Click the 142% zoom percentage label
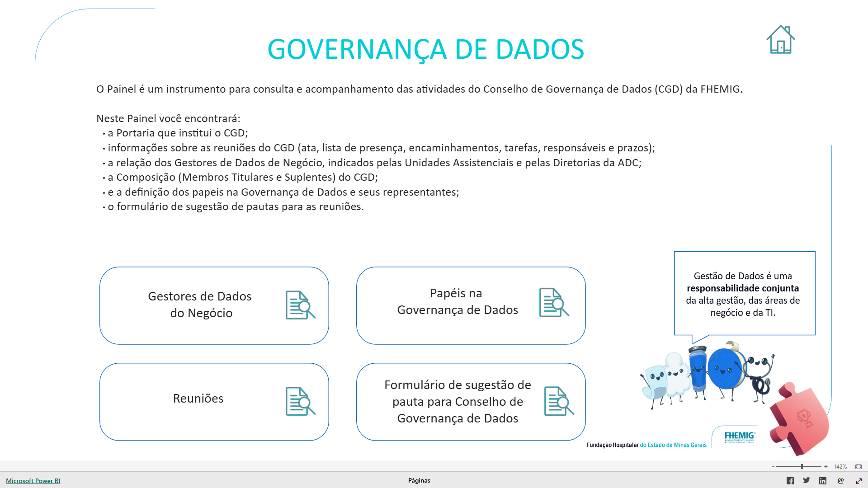 click(x=840, y=467)
